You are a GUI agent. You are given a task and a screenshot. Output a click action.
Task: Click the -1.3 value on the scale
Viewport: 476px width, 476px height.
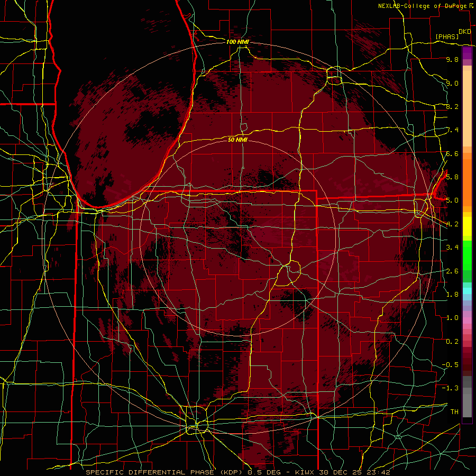tap(450, 388)
